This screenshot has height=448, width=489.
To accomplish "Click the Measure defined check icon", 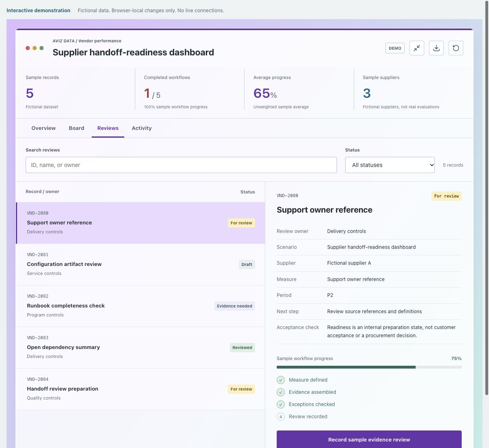I will pos(281,380).
